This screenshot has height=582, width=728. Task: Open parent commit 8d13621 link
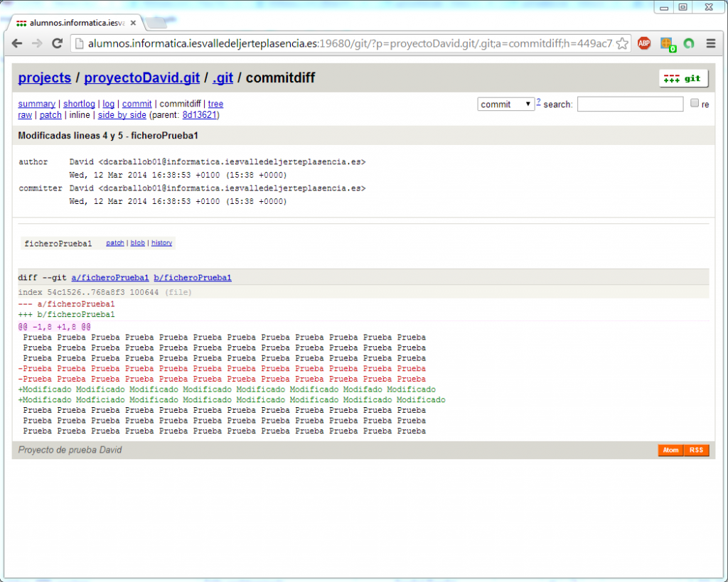199,115
